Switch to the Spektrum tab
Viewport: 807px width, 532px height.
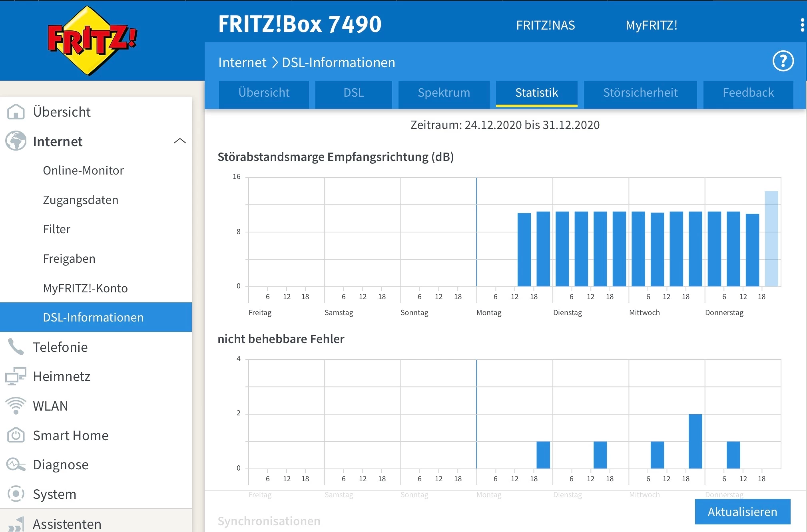[444, 93]
